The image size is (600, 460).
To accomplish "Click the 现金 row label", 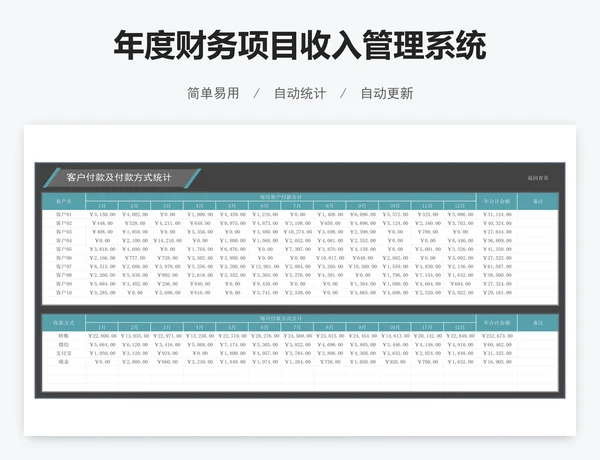I will (64, 362).
